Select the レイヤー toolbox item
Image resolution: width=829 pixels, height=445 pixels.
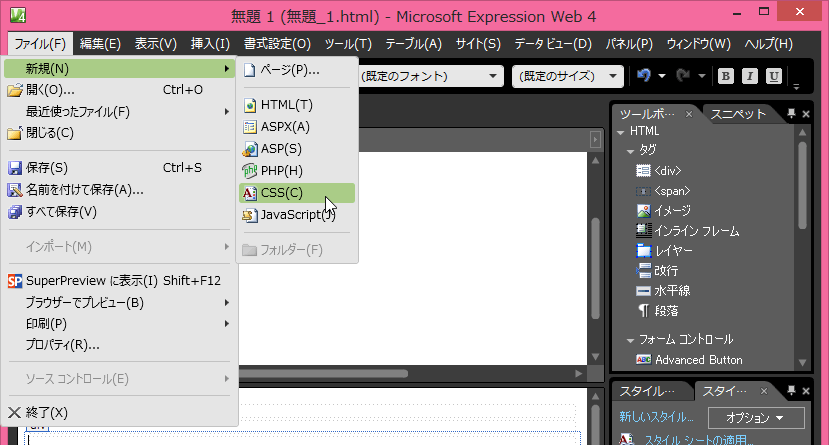[x=665, y=251]
